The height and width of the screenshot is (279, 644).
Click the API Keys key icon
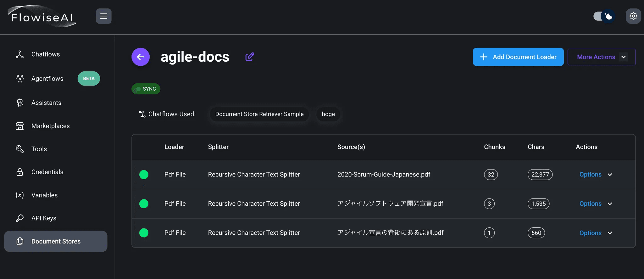point(20,218)
